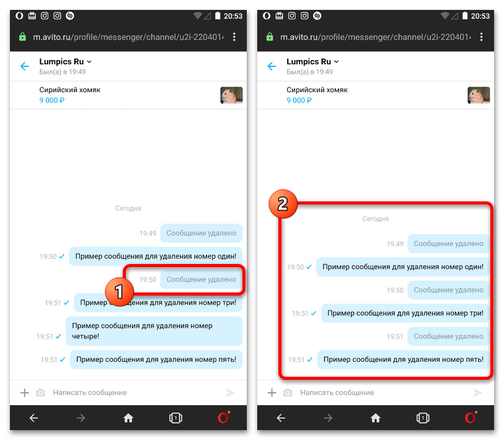Click the URL address field in left phone
The width and height of the screenshot is (504, 440).
pos(128,37)
